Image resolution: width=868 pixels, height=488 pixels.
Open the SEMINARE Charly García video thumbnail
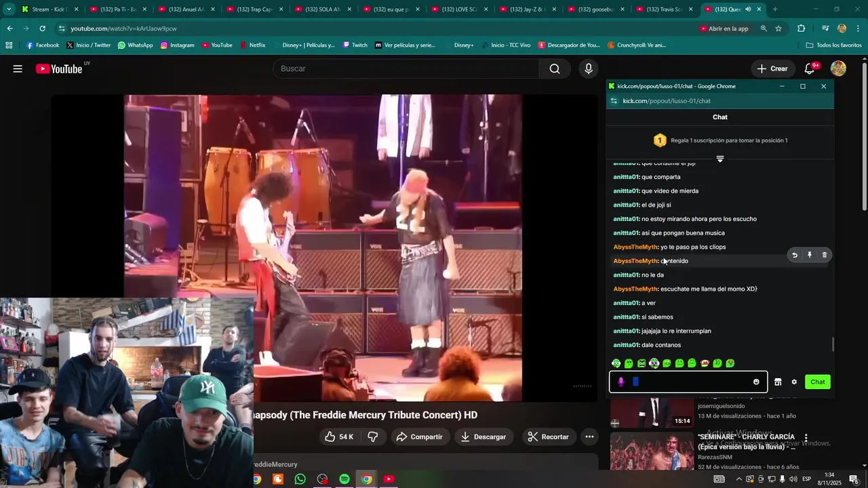(x=652, y=451)
